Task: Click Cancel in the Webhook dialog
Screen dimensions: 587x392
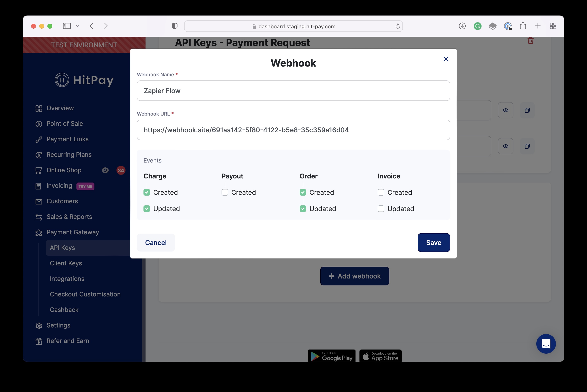Action: point(156,243)
